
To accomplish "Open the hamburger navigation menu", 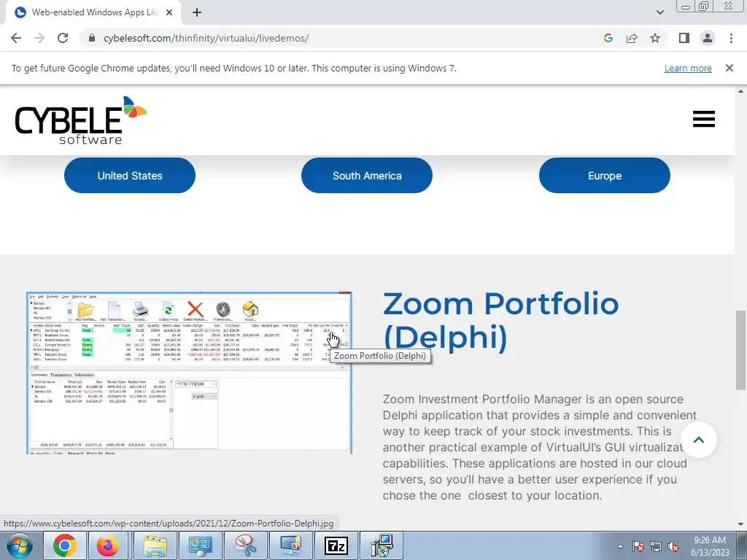I will (x=704, y=119).
